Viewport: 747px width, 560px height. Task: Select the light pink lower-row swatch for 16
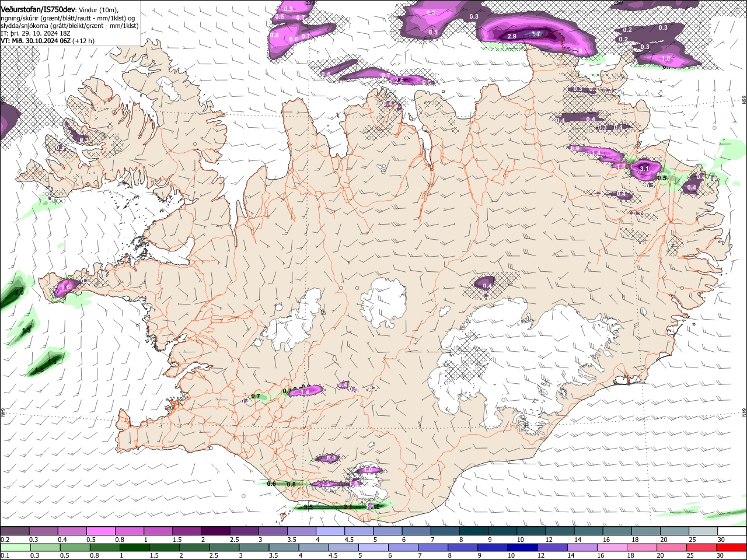[612, 547]
